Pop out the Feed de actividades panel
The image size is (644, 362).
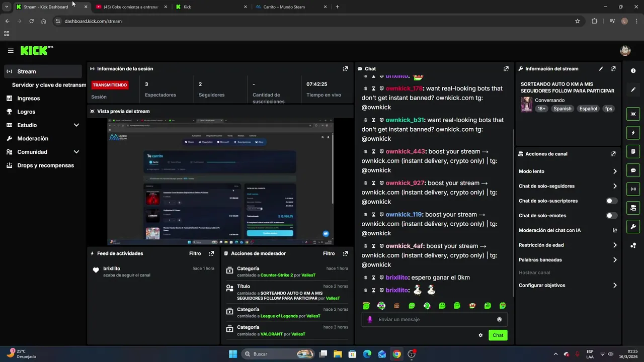point(211,253)
